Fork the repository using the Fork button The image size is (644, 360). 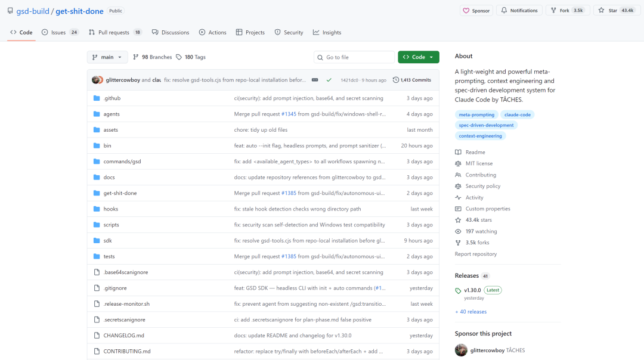566,11
